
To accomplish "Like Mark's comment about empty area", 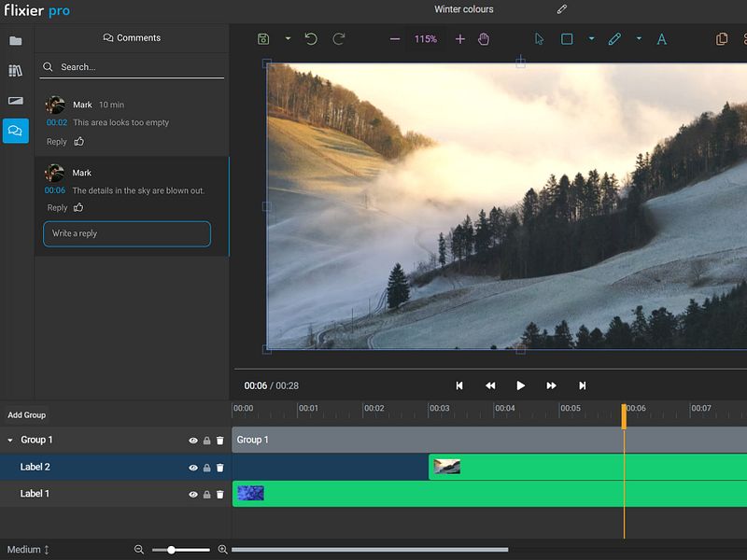I will (79, 142).
